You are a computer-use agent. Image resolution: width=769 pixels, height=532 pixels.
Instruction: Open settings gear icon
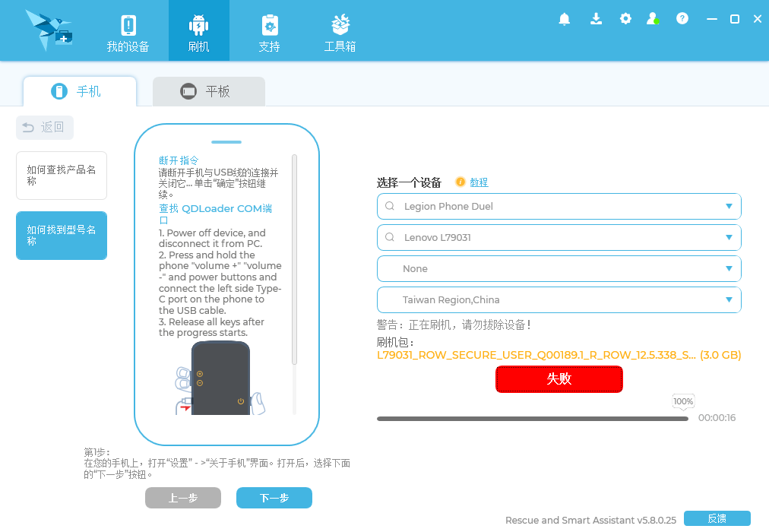click(x=625, y=19)
